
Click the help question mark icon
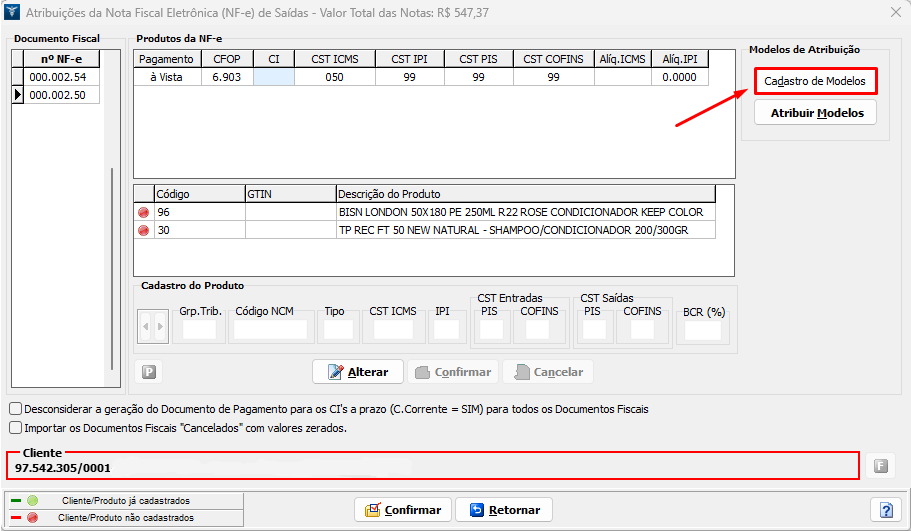(x=886, y=510)
